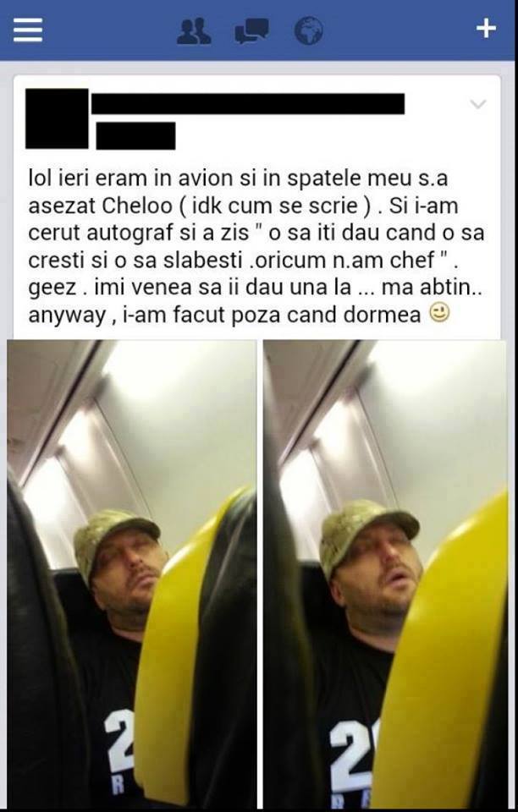The image size is (518, 812).
Task: Open the friend requests icon
Action: 194,30
